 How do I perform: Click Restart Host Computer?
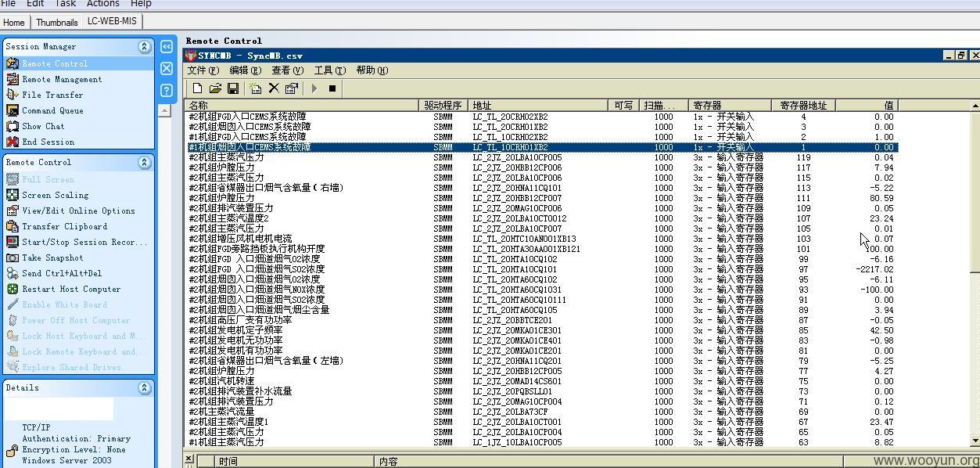(71, 289)
